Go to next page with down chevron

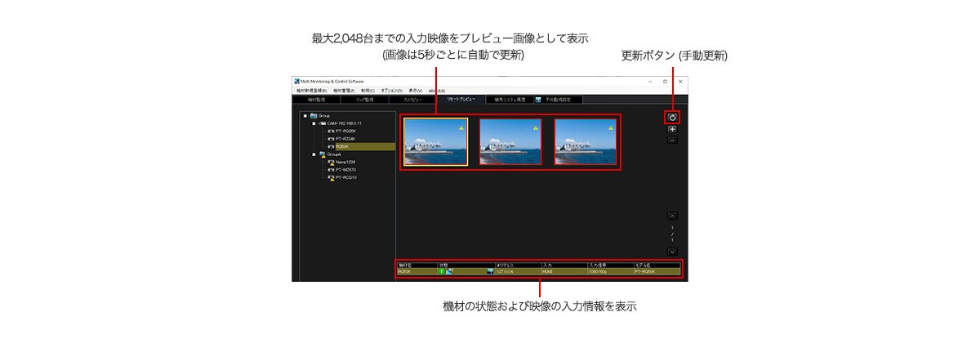click(672, 252)
